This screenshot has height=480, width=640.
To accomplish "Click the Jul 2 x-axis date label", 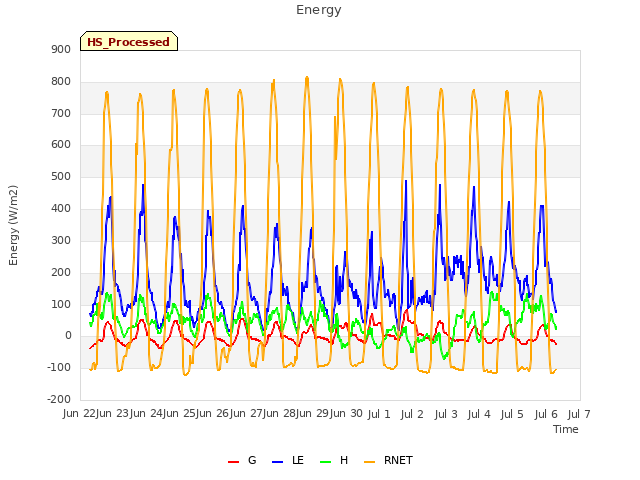I will (412, 414).
